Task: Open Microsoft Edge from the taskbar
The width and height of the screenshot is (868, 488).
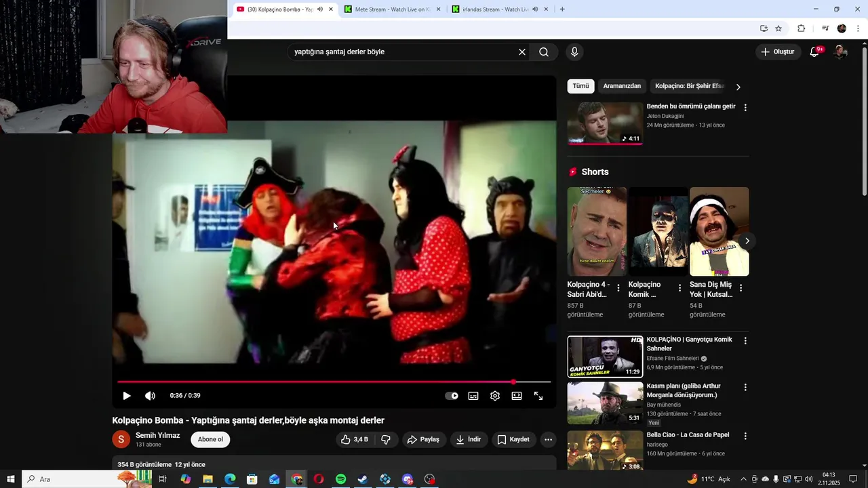Action: click(230, 479)
